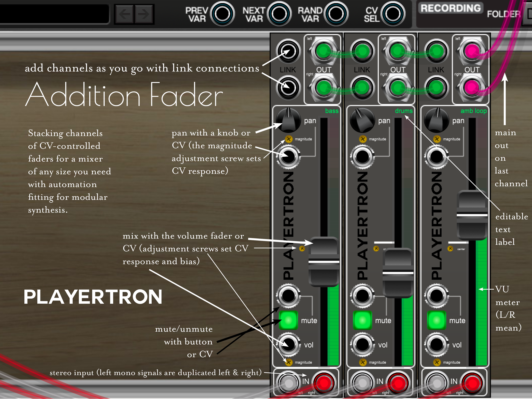Click the bass channel vol CV jack
The height and width of the screenshot is (399, 532).
(288, 345)
